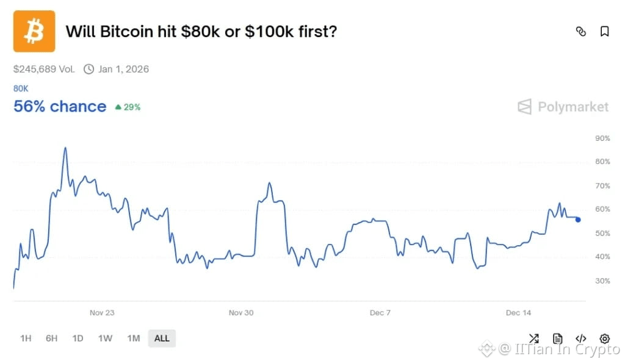
Task: Show the 1M time range
Action: coord(133,338)
